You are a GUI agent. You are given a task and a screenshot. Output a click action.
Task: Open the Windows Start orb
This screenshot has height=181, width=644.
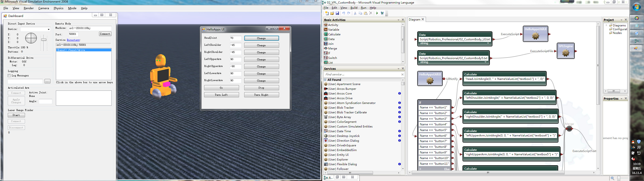pos(636,7)
